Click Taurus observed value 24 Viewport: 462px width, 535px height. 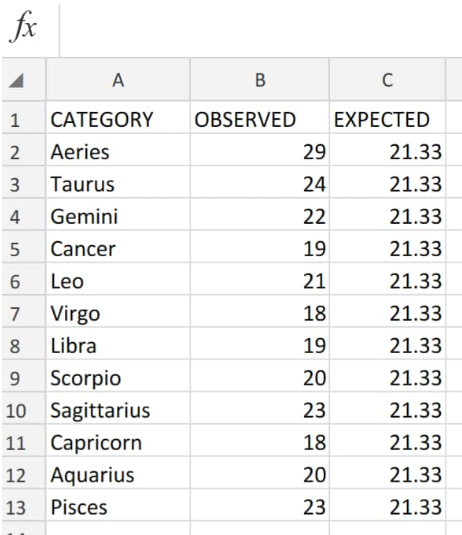click(x=260, y=182)
